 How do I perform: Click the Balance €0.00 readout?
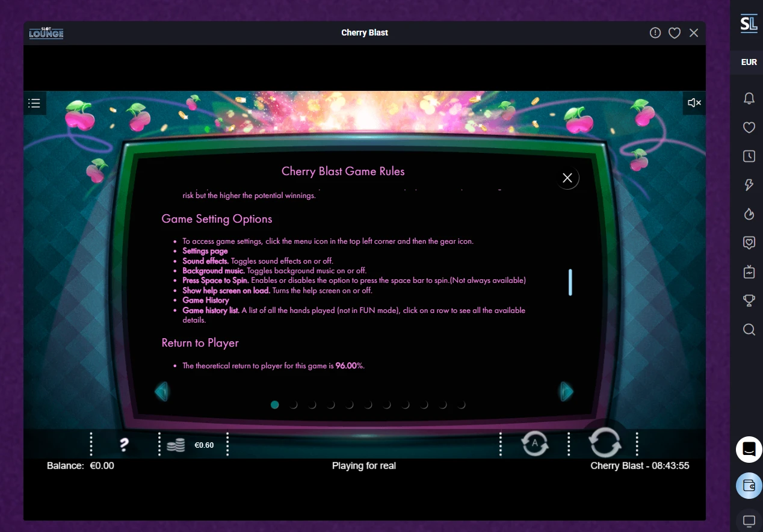(81, 466)
